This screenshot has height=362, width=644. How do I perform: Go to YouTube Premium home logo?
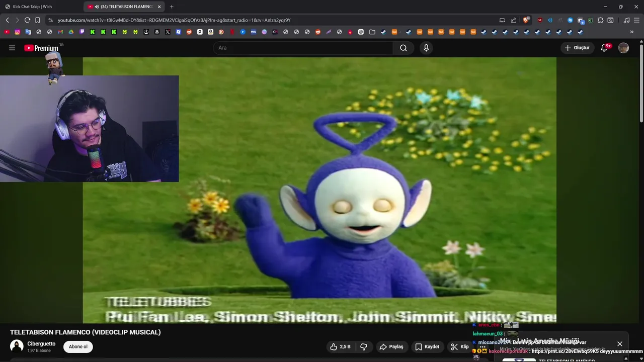[x=42, y=48]
